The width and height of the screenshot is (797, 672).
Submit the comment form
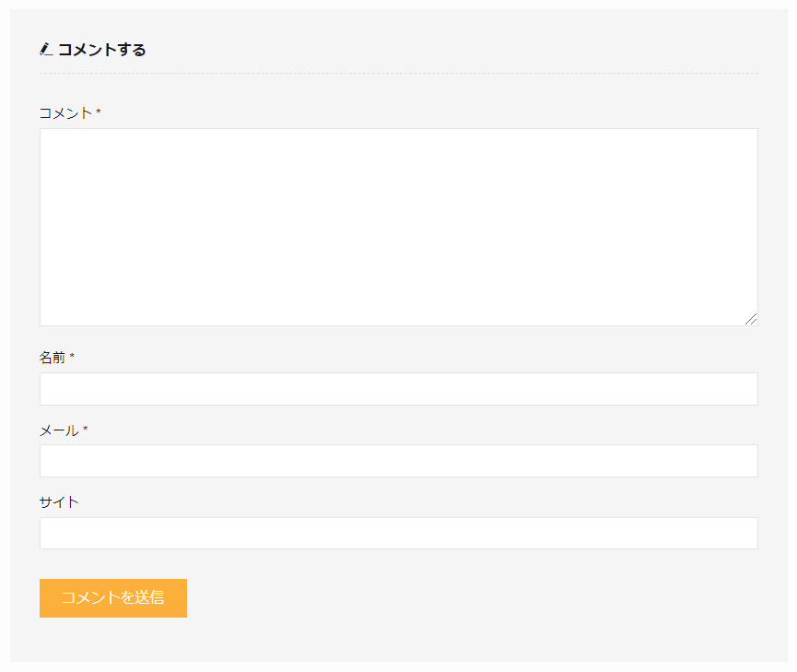(113, 598)
